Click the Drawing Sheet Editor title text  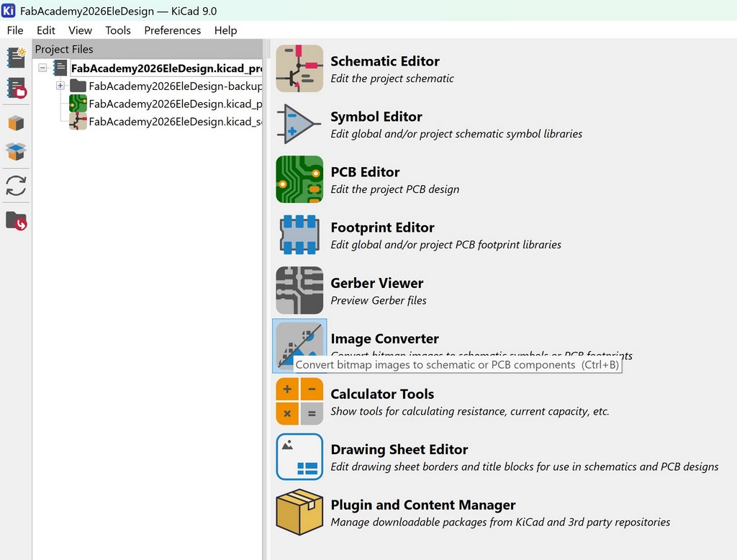pyautogui.click(x=399, y=449)
